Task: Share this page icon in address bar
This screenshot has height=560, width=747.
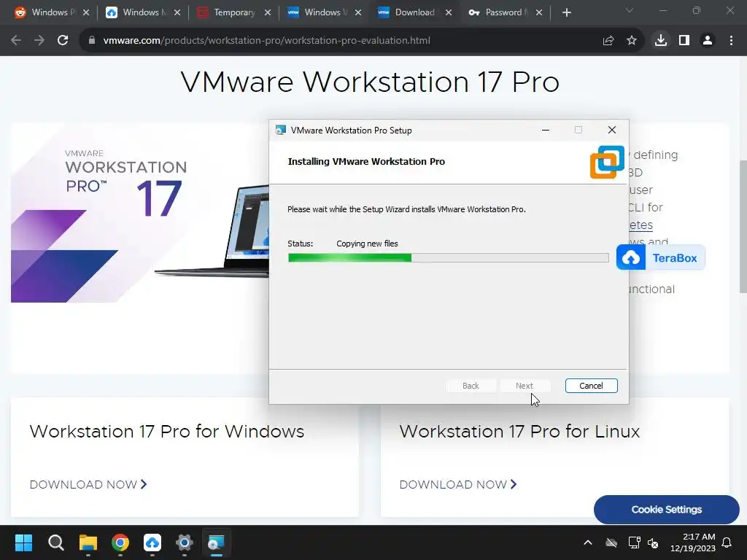Action: click(608, 41)
